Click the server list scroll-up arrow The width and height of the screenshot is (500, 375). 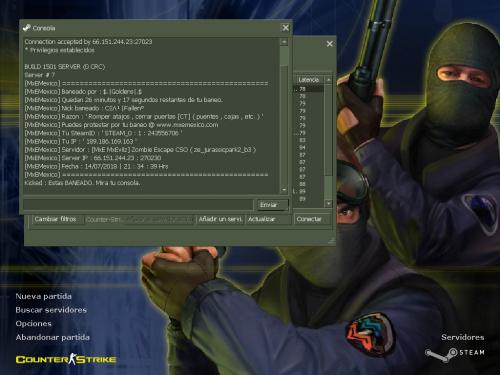(329, 80)
